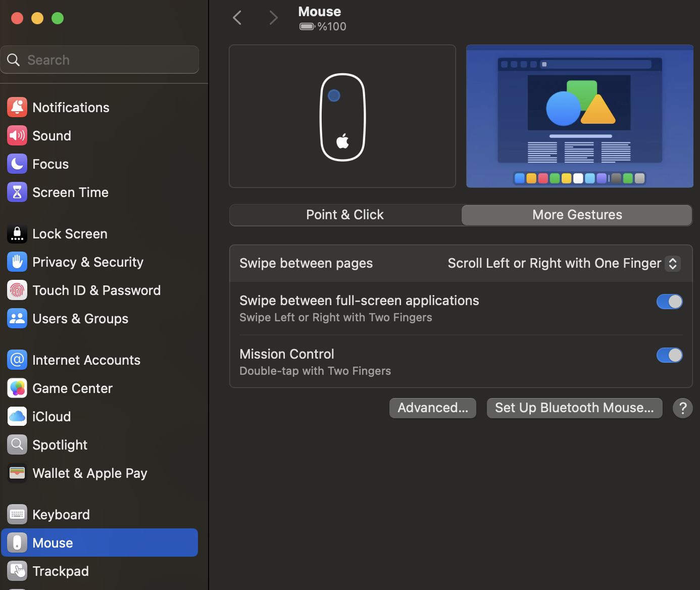
Task: Turn off Mission Control toggle
Action: 669,355
